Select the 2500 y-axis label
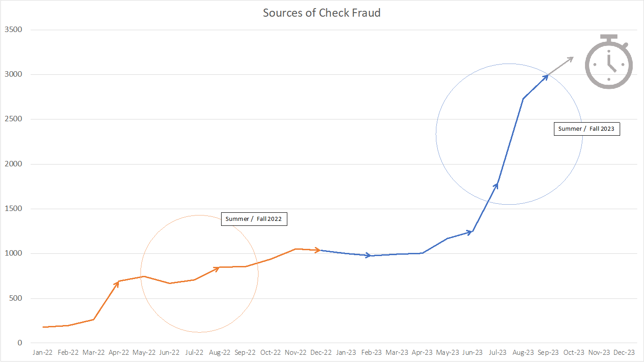Viewport: 644px width, 362px height. 14,119
